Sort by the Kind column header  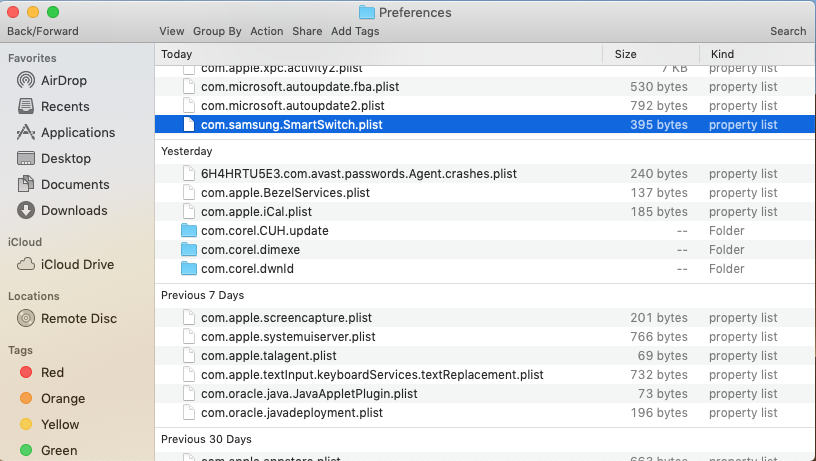[723, 54]
